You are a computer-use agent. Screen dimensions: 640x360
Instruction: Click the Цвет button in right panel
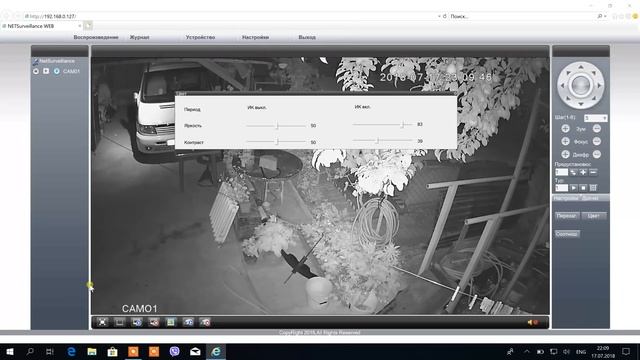[x=593, y=216]
